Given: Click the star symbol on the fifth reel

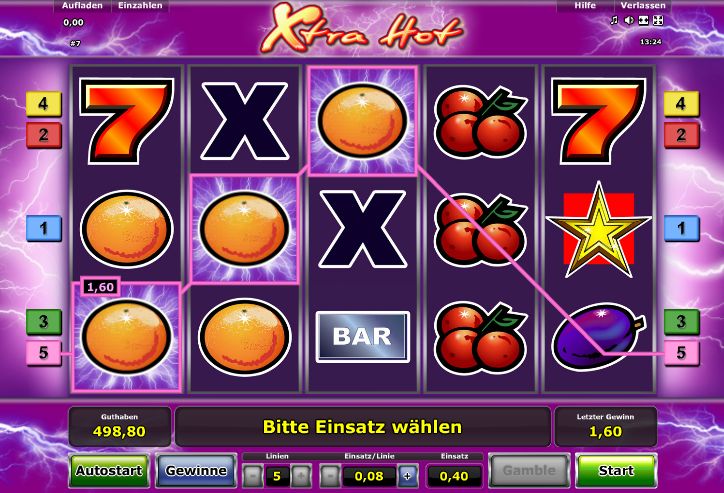Looking at the screenshot, I should coord(598,229).
